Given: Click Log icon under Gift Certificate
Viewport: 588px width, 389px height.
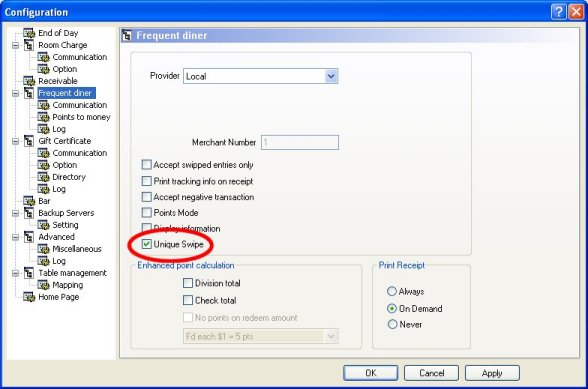Looking at the screenshot, I should pyautogui.click(x=43, y=189).
